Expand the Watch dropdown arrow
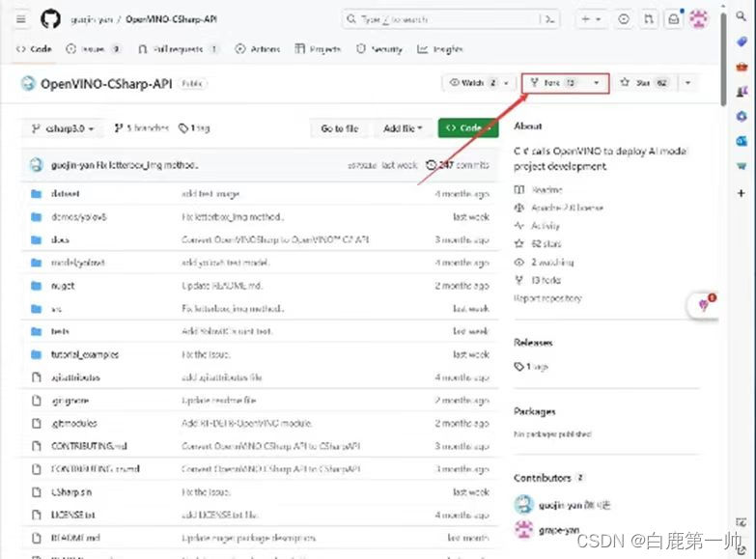The height and width of the screenshot is (559, 756). 506,83
